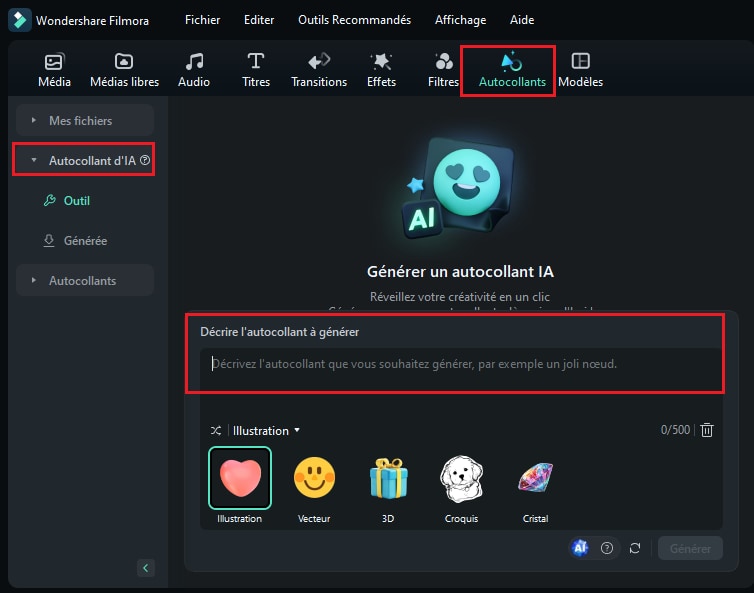754x593 pixels.
Task: Choose the Illustration heart style thumbnail
Action: pos(240,478)
